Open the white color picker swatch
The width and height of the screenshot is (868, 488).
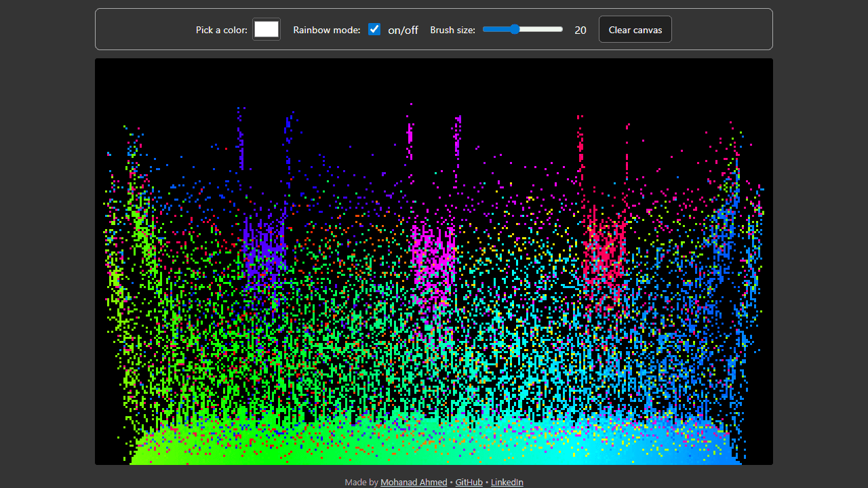click(x=267, y=29)
